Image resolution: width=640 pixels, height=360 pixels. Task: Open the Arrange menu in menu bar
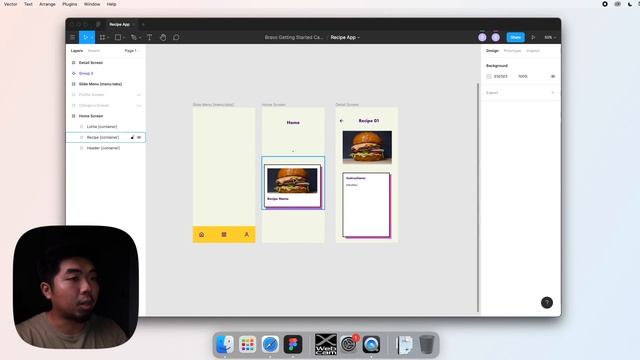pyautogui.click(x=47, y=4)
